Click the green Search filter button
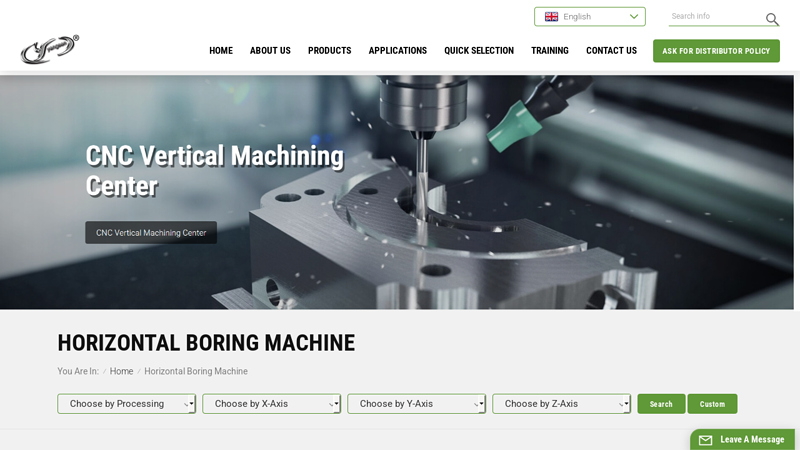800x450 pixels. tap(661, 404)
